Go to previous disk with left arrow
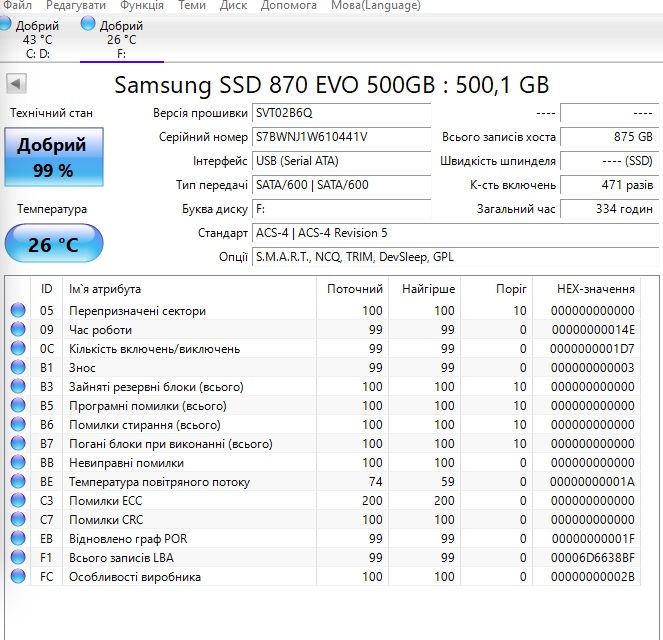663x640 pixels. (16, 83)
